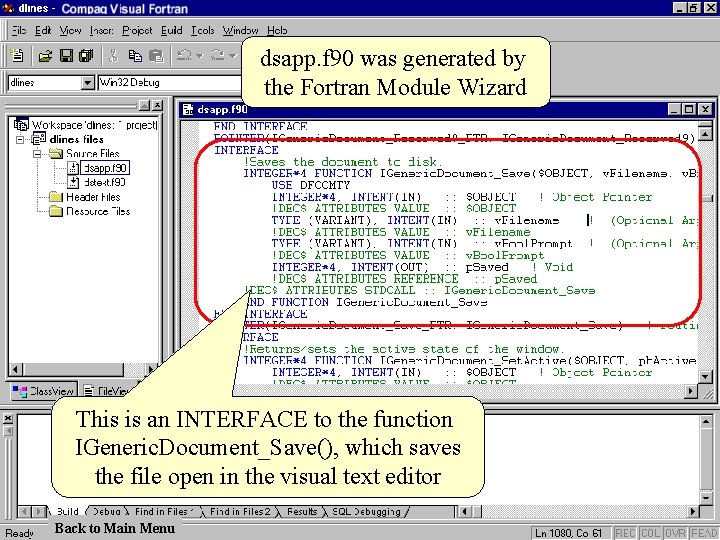Click the Back to Main Menu link
This screenshot has width=720, height=540.
114,529
